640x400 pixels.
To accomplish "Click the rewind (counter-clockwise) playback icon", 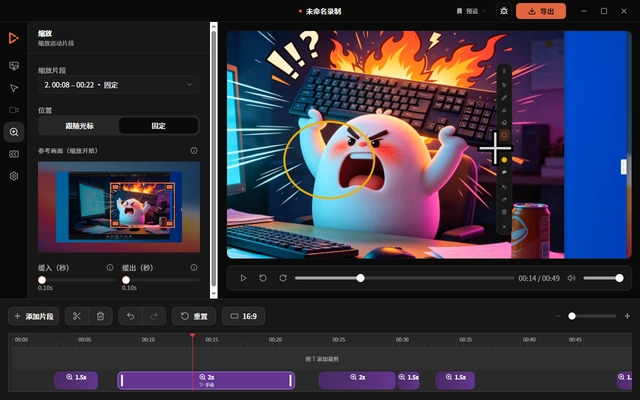I will tap(263, 278).
